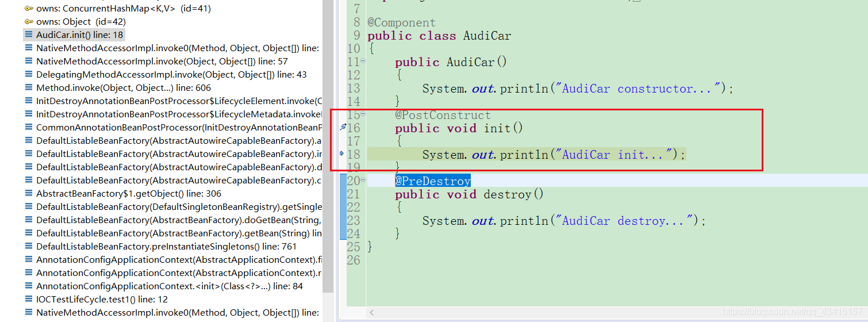The image size is (868, 322).
Task: Click the frame icon for the getBean(String) row
Action: [29, 233]
